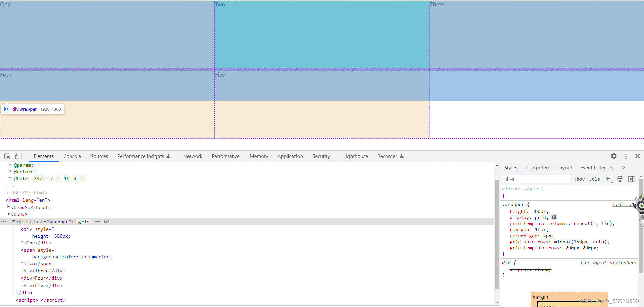
Task: Open the Recorder panel
Action: pos(387,156)
